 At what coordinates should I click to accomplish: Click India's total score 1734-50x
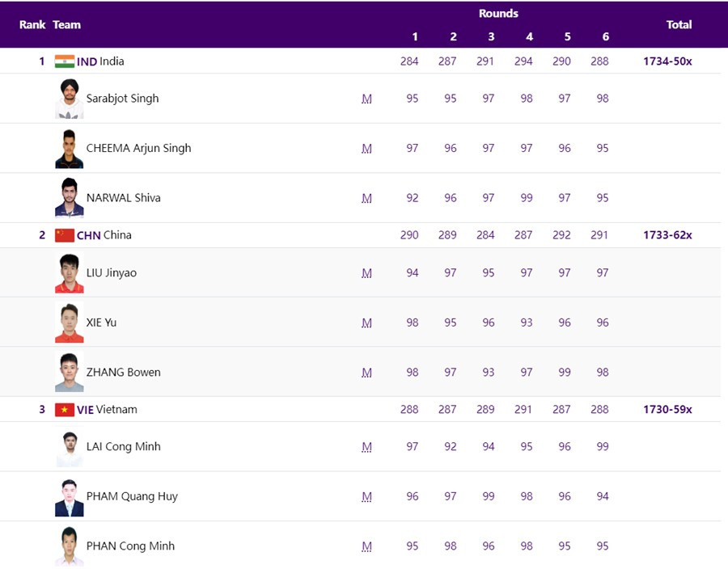[667, 61]
